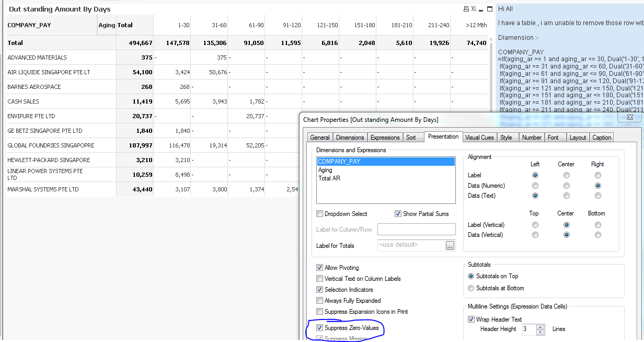Image resolution: width=644 pixels, height=342 pixels.
Task: Uncheck Suppress Zero-Values checkbox
Action: pyautogui.click(x=320, y=328)
